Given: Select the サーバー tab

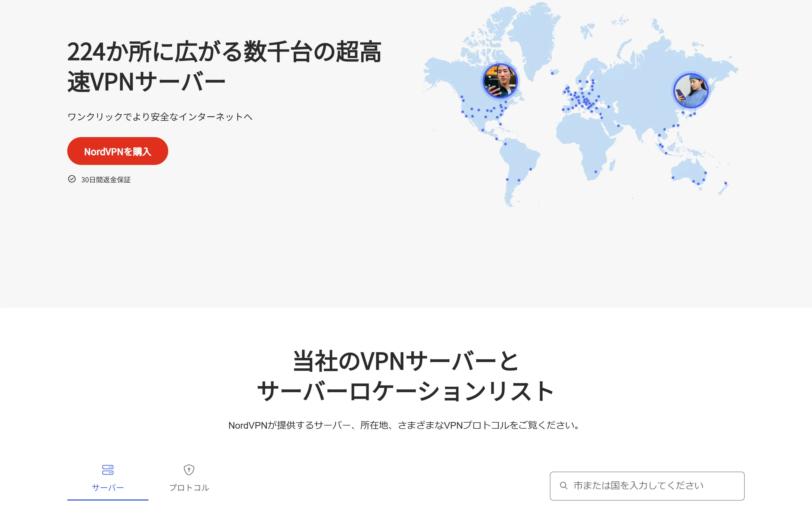Looking at the screenshot, I should [x=108, y=481].
